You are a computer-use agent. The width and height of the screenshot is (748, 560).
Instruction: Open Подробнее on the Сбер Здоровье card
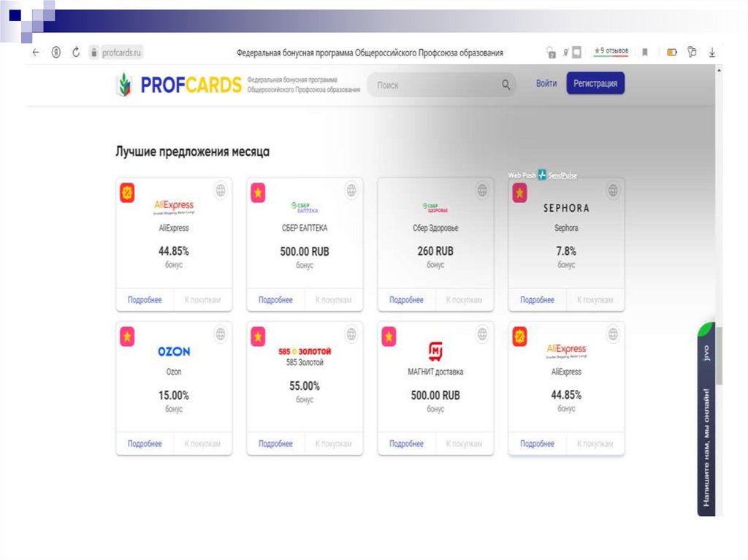[x=406, y=300]
